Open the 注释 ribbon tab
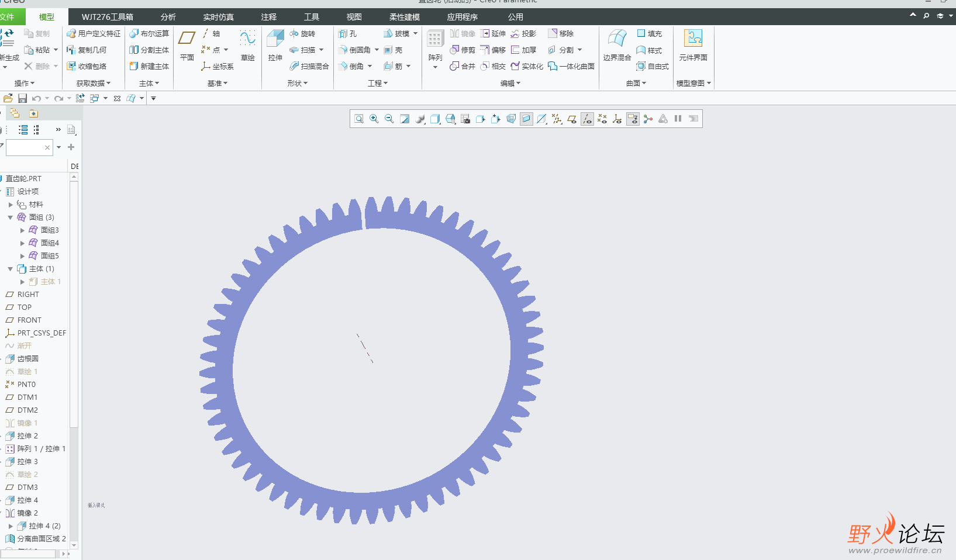This screenshot has height=560, width=956. pos(269,17)
